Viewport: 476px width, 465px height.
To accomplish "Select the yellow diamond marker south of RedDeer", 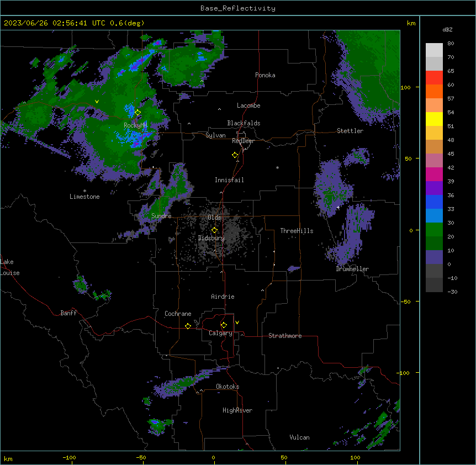I will 235,155.
